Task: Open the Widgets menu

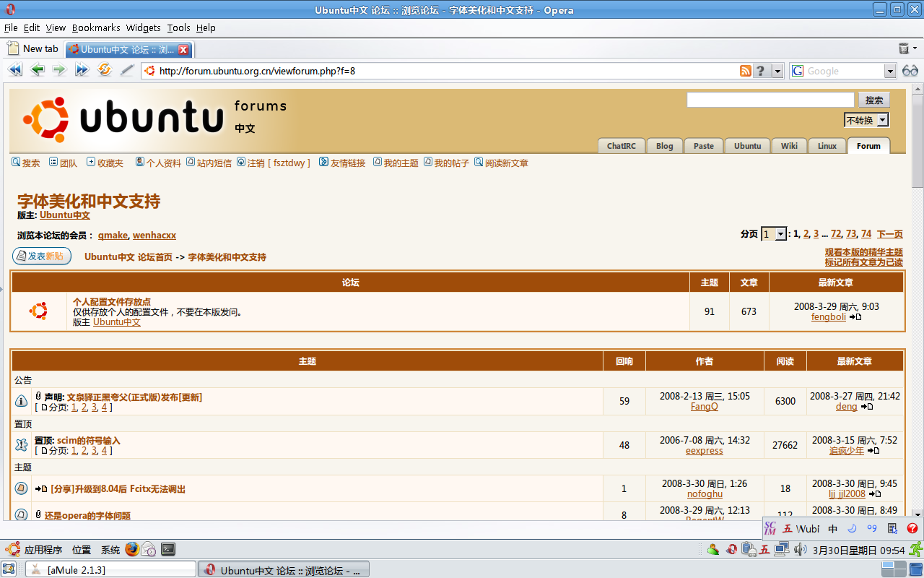Action: [x=143, y=27]
